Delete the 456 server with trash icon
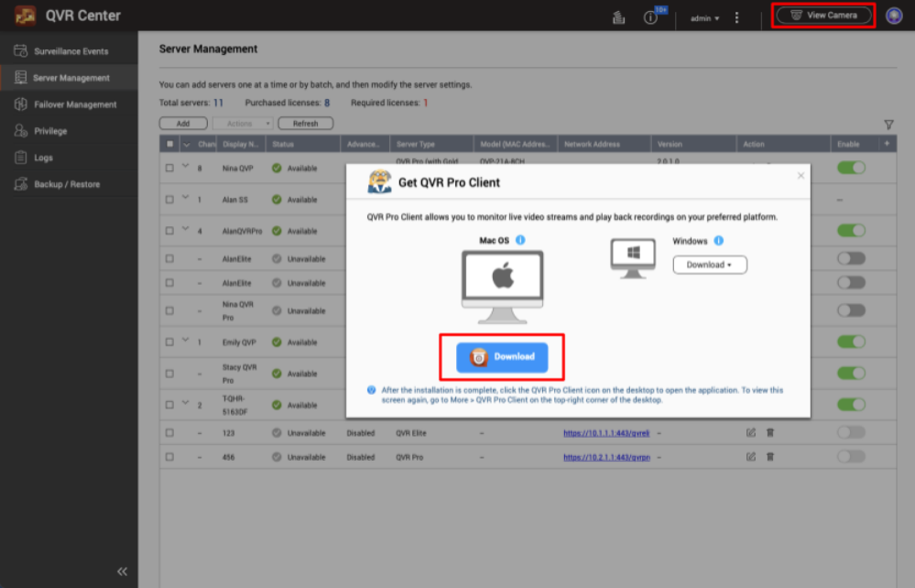915x588 pixels. point(770,457)
